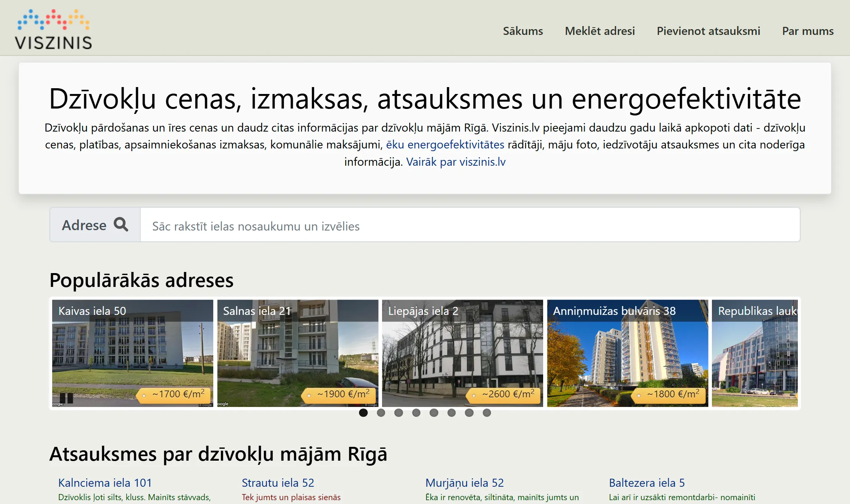Open the Kalnciema iela 101 review
This screenshot has height=504, width=850.
105,483
